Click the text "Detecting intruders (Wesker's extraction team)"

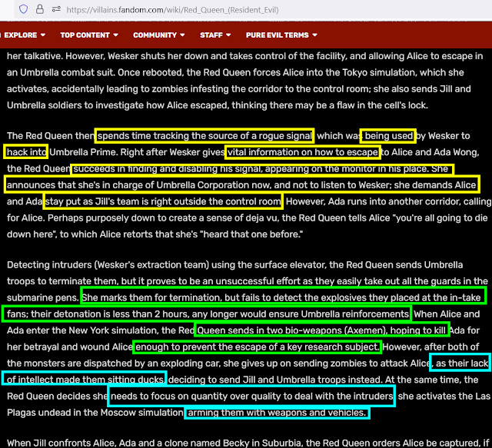pos(108,265)
